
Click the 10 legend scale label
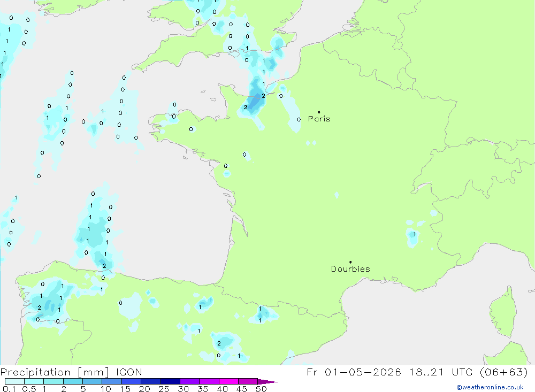click(x=106, y=389)
